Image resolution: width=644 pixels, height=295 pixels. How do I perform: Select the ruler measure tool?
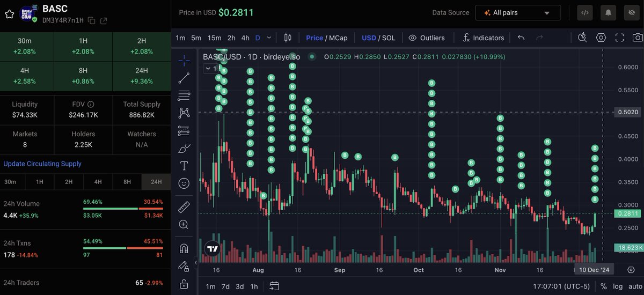(x=184, y=206)
